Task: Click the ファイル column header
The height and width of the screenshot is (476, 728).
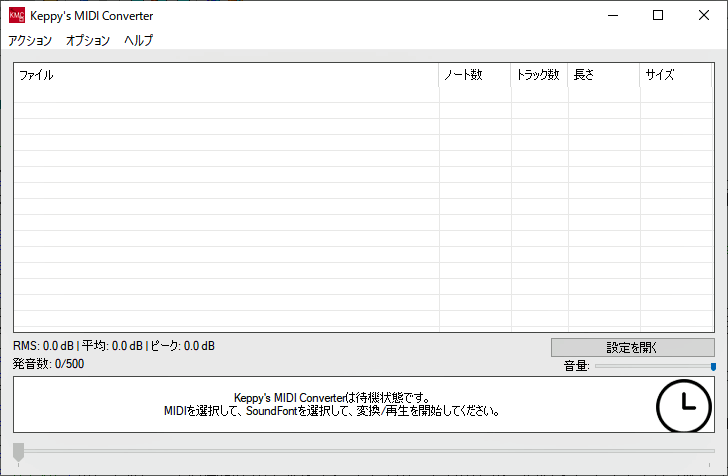Action: click(226, 75)
